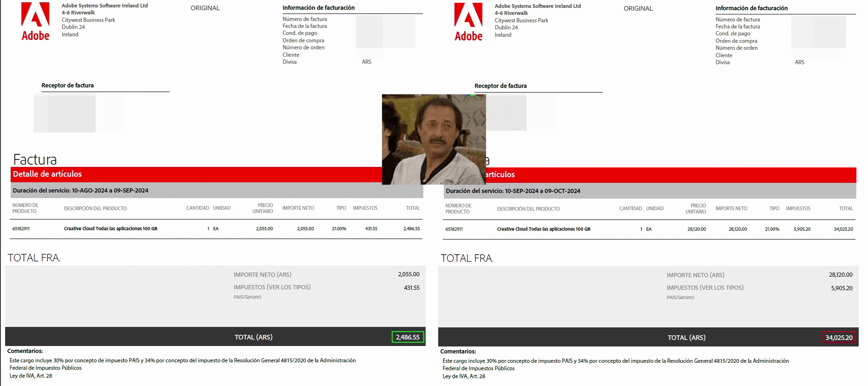
Task: Click the left invoice's 'Comentarios:' heading
Action: pyautogui.click(x=25, y=351)
